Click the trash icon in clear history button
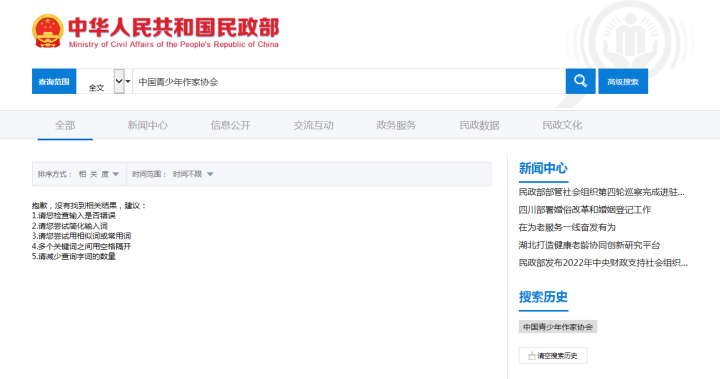Image resolution: width=720 pixels, height=379 pixels. (x=531, y=356)
